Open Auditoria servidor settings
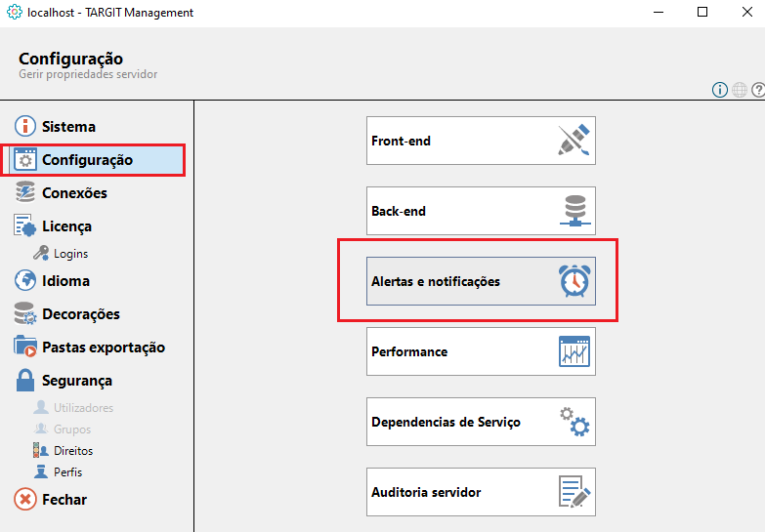Image resolution: width=765 pixels, height=532 pixels. click(x=481, y=492)
